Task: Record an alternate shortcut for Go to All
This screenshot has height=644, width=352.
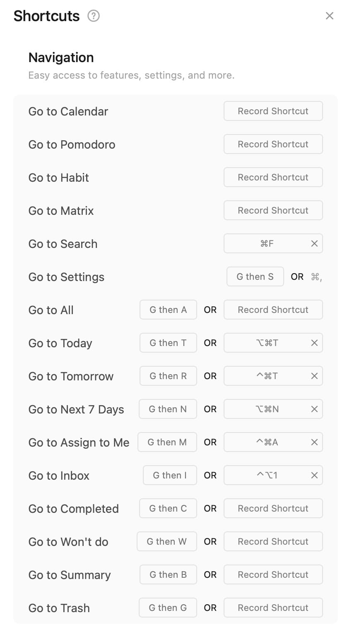Action: point(273,310)
